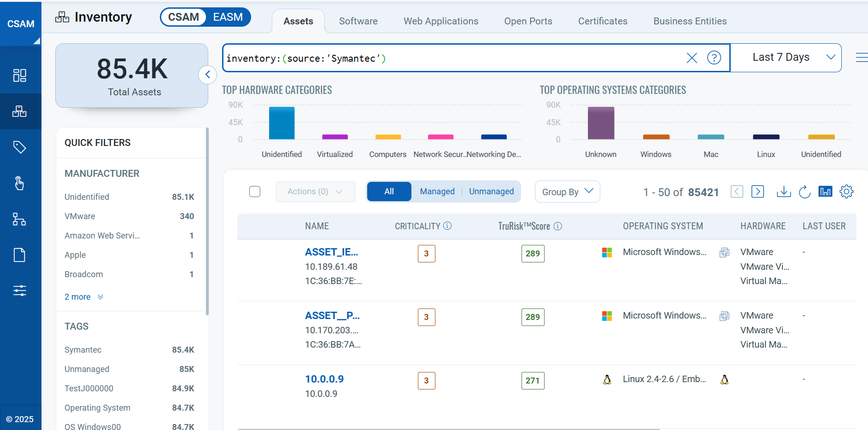Open asset 10.0.0.9 details
Viewport: 868px width, 430px height.
[324, 379]
